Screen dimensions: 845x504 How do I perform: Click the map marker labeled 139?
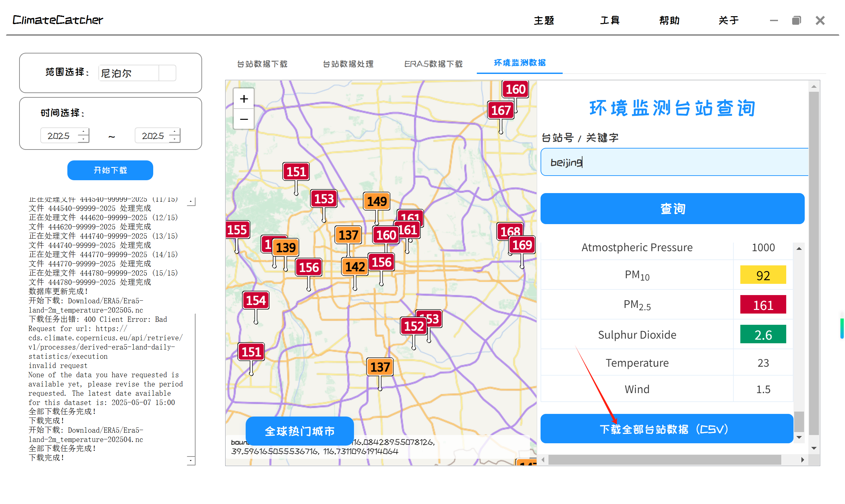pyautogui.click(x=286, y=248)
